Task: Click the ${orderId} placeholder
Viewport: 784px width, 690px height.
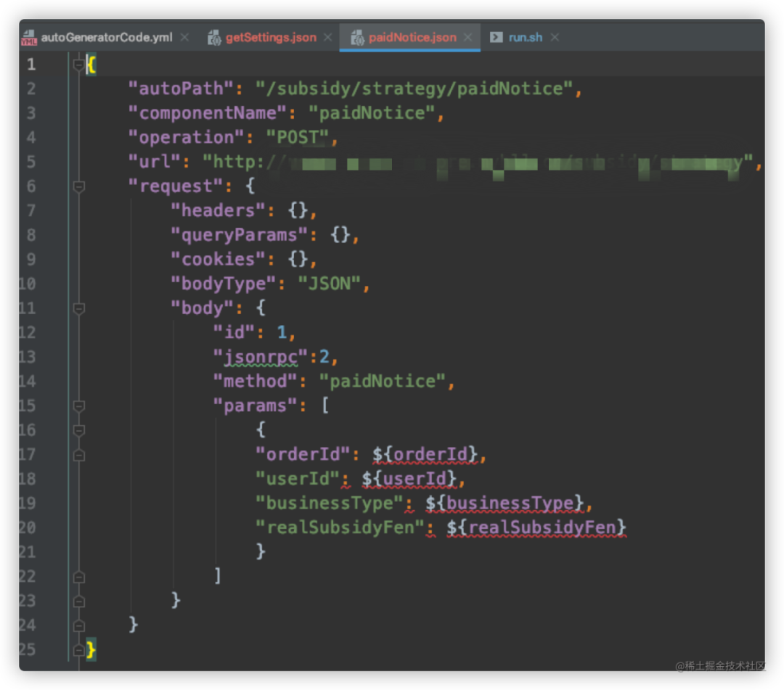Action: [425, 455]
